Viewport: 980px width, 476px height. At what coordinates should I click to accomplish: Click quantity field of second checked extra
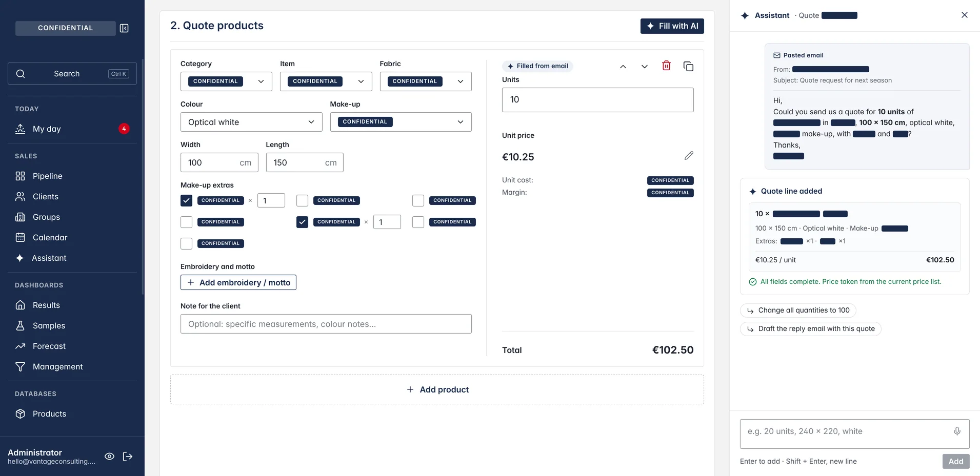click(387, 222)
